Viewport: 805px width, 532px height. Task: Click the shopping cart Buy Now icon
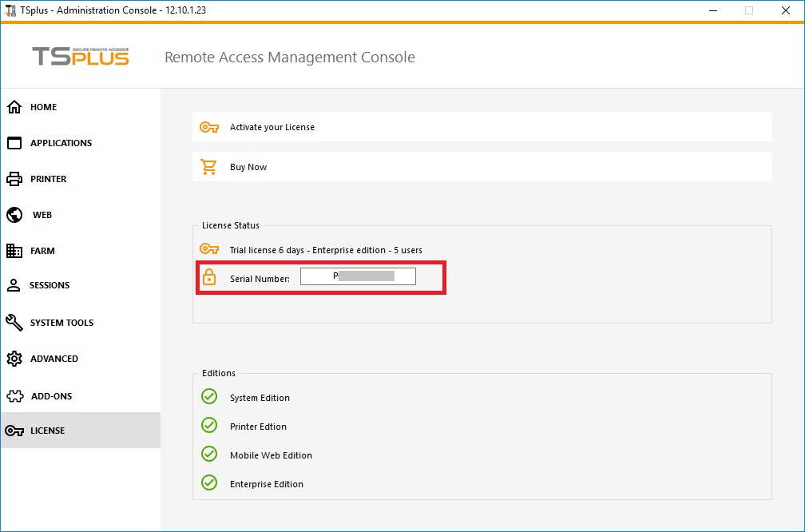[209, 167]
